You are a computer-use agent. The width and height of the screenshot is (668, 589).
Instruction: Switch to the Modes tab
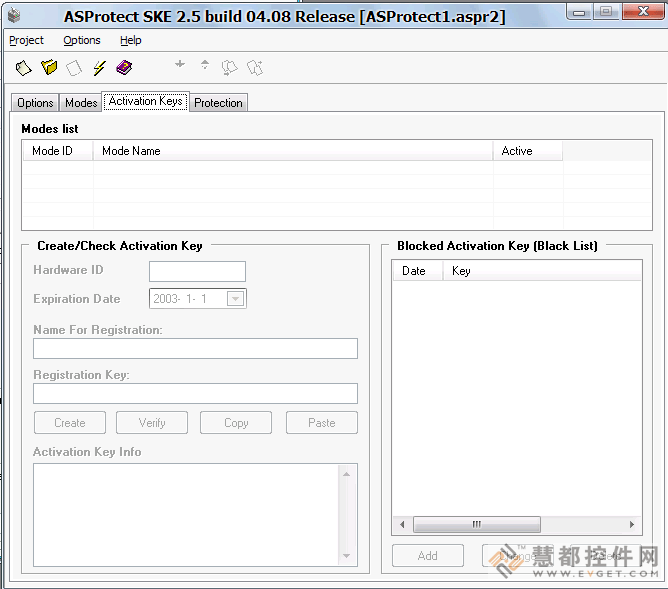coord(81,103)
